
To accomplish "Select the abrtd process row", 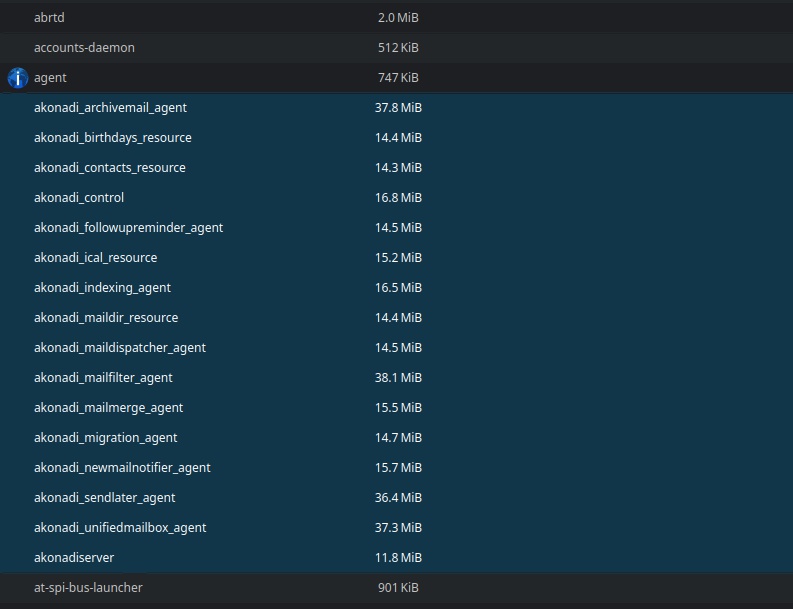I will 396,18.
